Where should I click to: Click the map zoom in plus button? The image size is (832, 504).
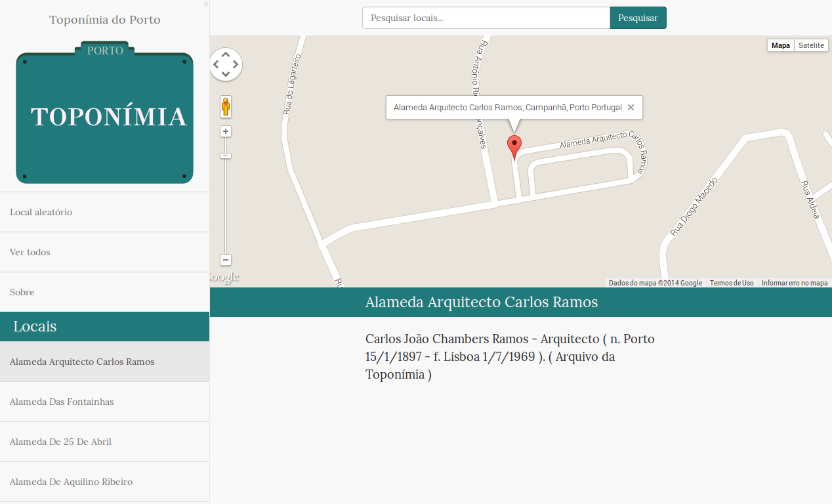[226, 131]
